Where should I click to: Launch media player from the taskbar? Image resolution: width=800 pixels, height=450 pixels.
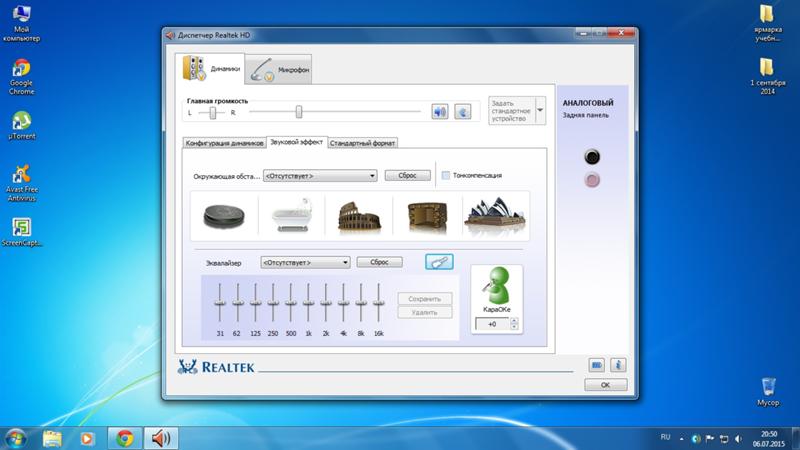click(87, 438)
